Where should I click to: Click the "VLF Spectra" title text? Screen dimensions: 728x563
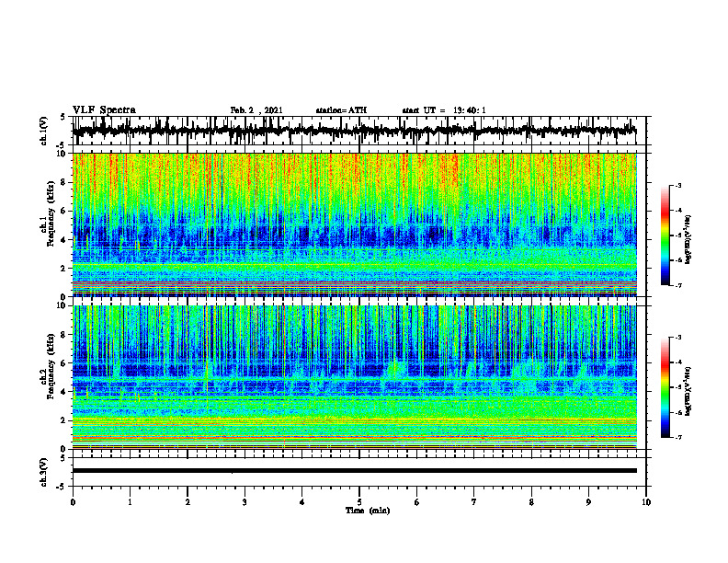[x=104, y=110]
